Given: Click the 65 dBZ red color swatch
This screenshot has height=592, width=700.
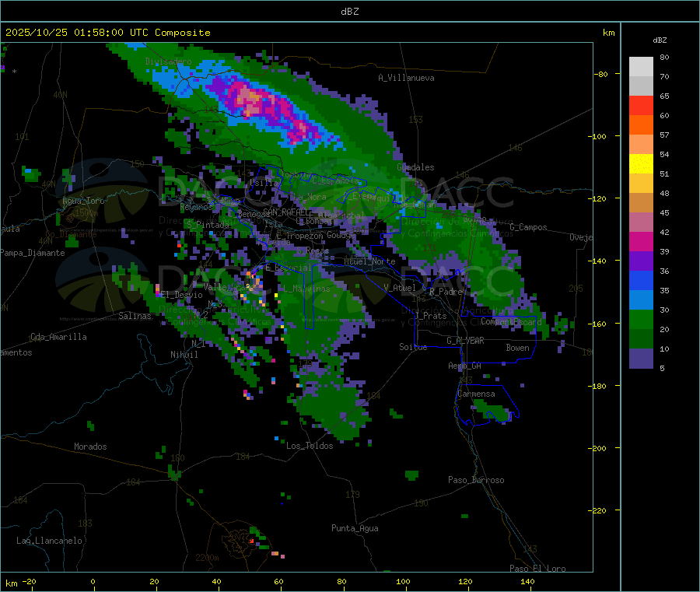Looking at the screenshot, I should click(x=641, y=105).
